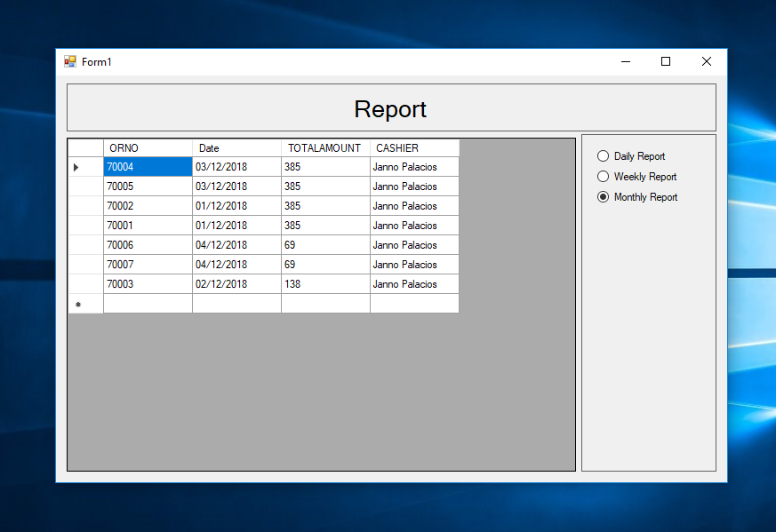Close the Form1 window
This screenshot has width=776, height=532.
(706, 62)
